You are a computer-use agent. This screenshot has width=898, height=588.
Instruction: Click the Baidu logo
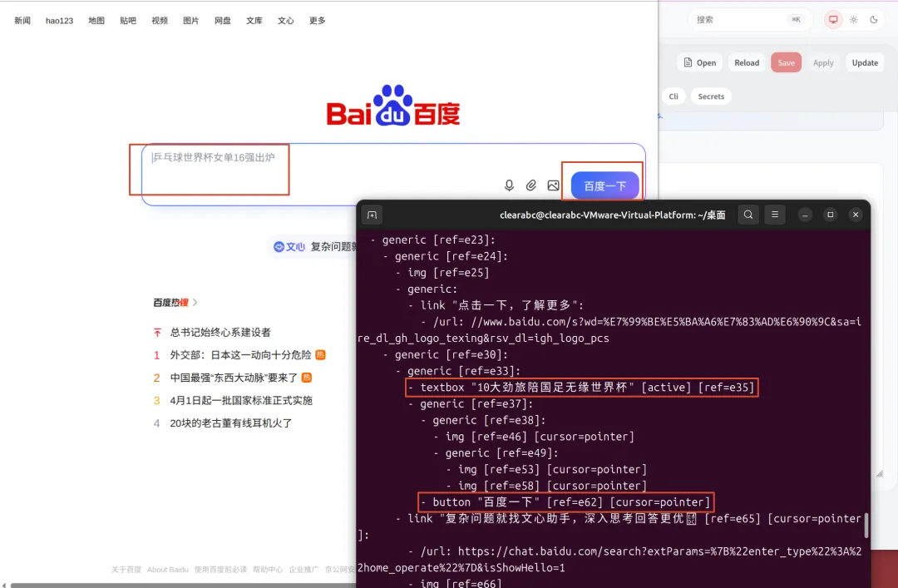[392, 106]
